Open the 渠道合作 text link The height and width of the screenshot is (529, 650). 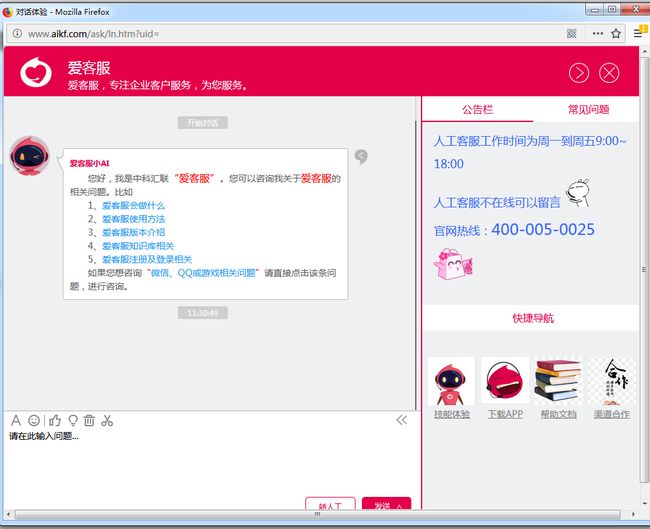(x=612, y=414)
